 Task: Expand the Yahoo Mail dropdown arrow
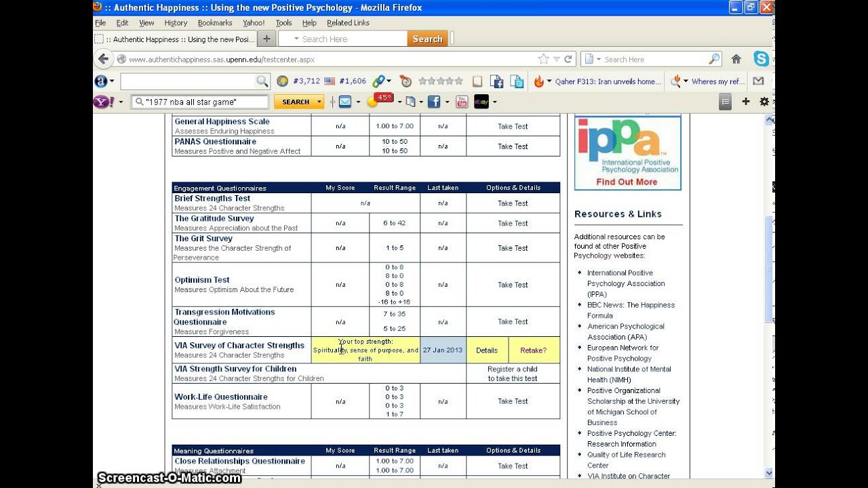tap(358, 102)
